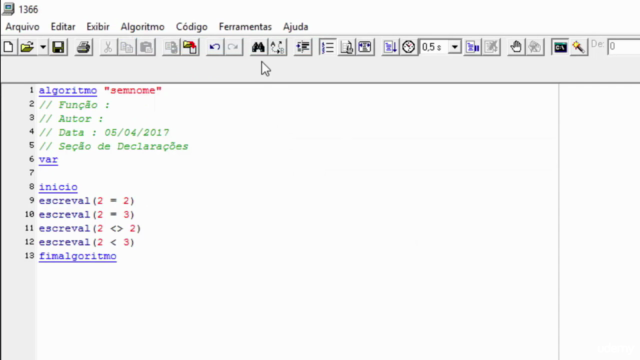This screenshot has height=360, width=640.
Task: Click the escreval(2 = 3) line
Action: tap(87, 215)
